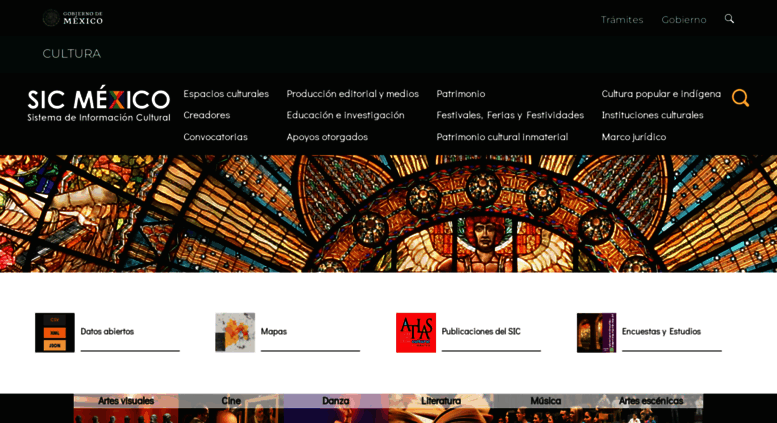The height and width of the screenshot is (423, 777).
Task: Follow the Mapas text link
Action: pyautogui.click(x=274, y=331)
